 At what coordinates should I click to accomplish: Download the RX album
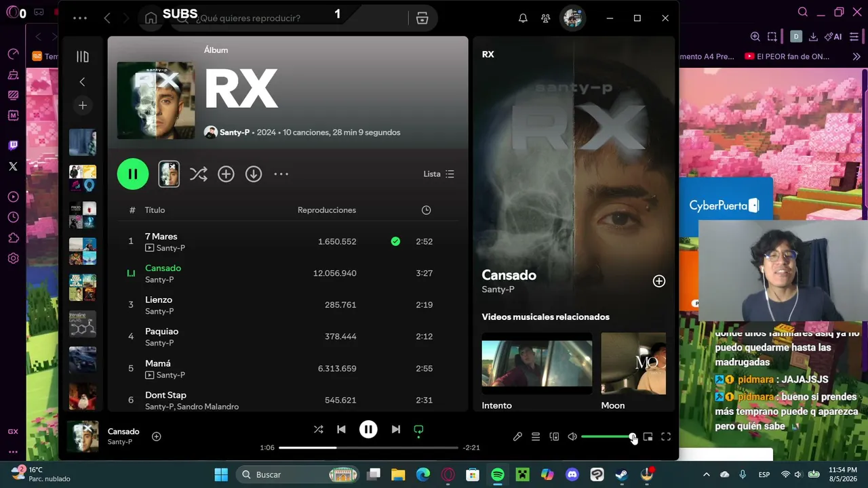(x=254, y=174)
